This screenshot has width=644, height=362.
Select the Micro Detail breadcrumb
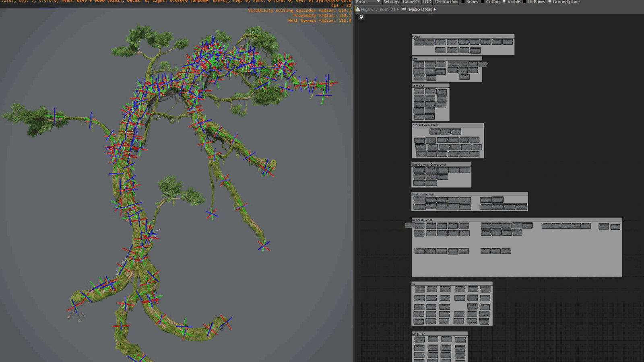click(x=420, y=9)
